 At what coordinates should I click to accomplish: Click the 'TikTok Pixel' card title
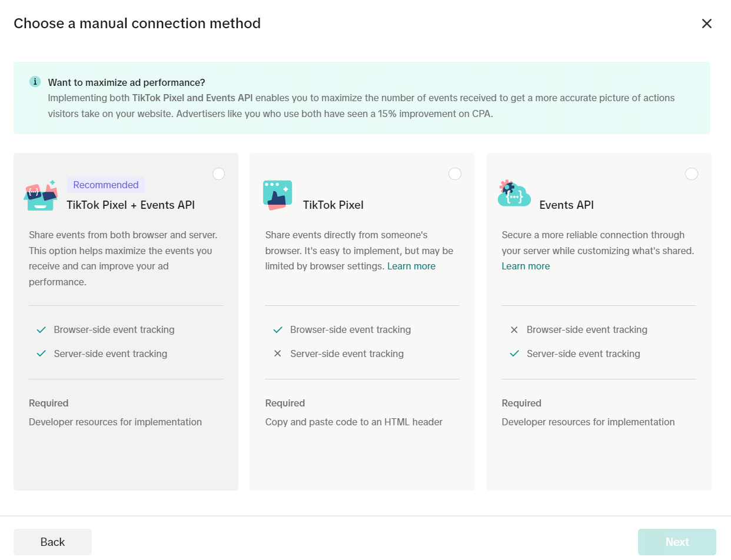333,205
